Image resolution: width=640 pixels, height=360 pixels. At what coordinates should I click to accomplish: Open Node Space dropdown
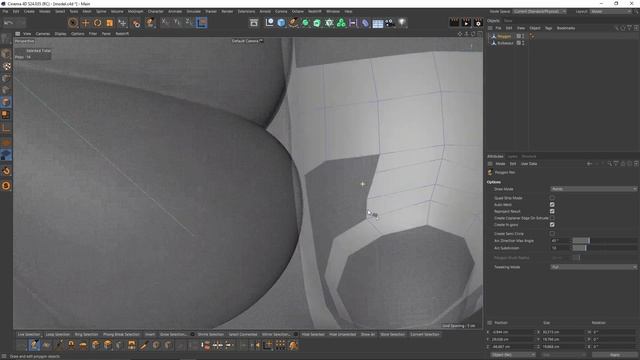(x=540, y=11)
